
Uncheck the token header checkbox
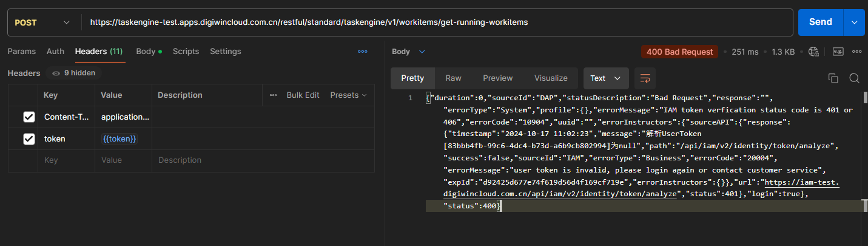pos(29,139)
